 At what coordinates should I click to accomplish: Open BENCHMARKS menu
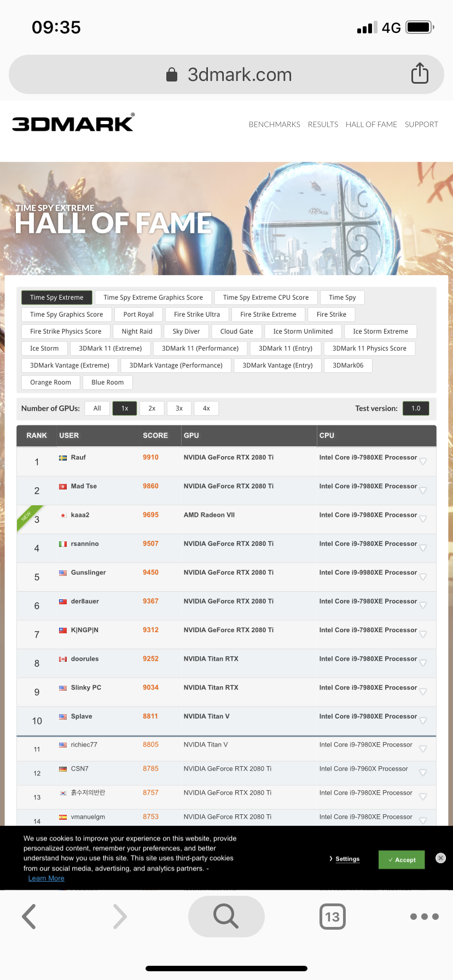coord(275,124)
